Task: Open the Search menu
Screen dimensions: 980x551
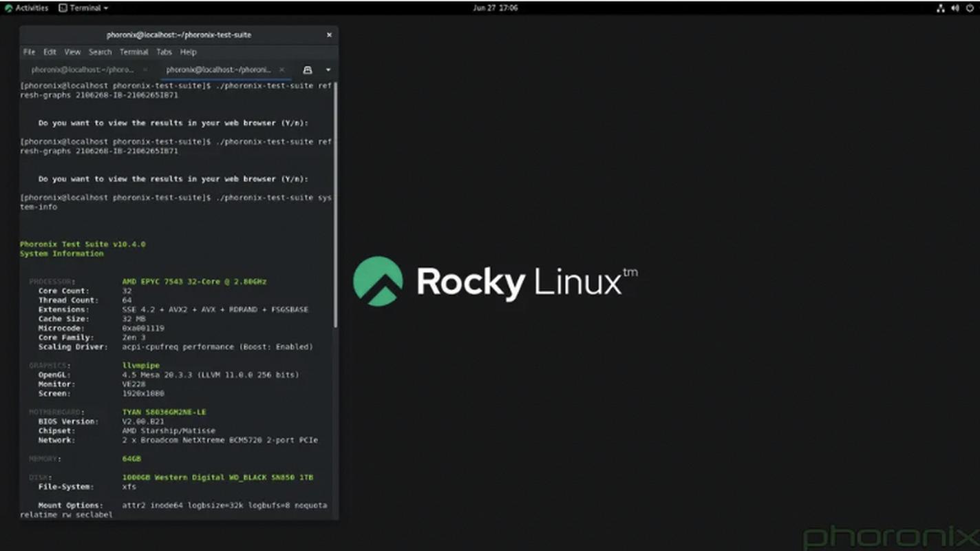Action: (100, 52)
